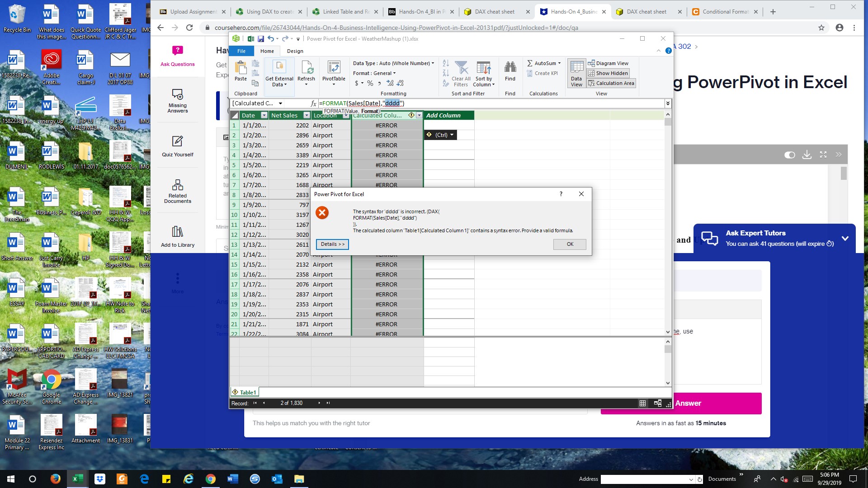
Task: Expand Details in the error dialog
Action: [332, 244]
